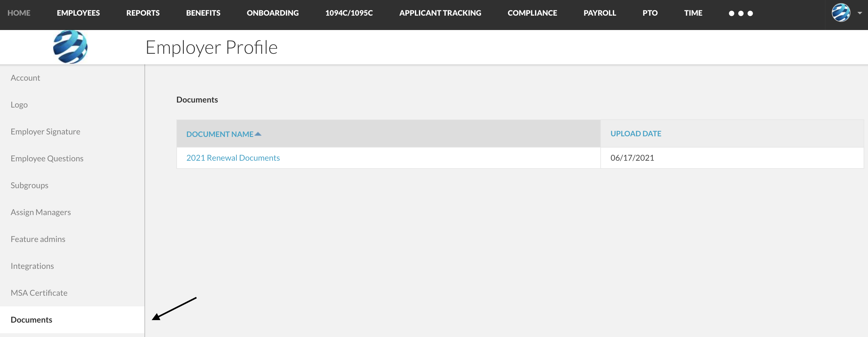Sort by DOCUMENT NAME column

(220, 134)
